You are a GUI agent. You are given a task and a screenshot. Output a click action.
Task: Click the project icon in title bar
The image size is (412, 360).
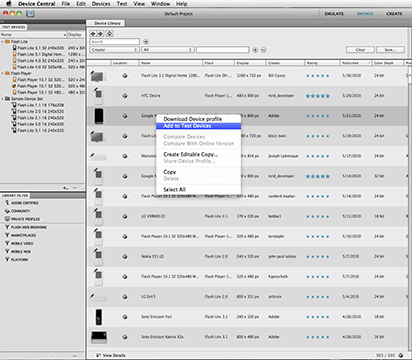point(30,14)
